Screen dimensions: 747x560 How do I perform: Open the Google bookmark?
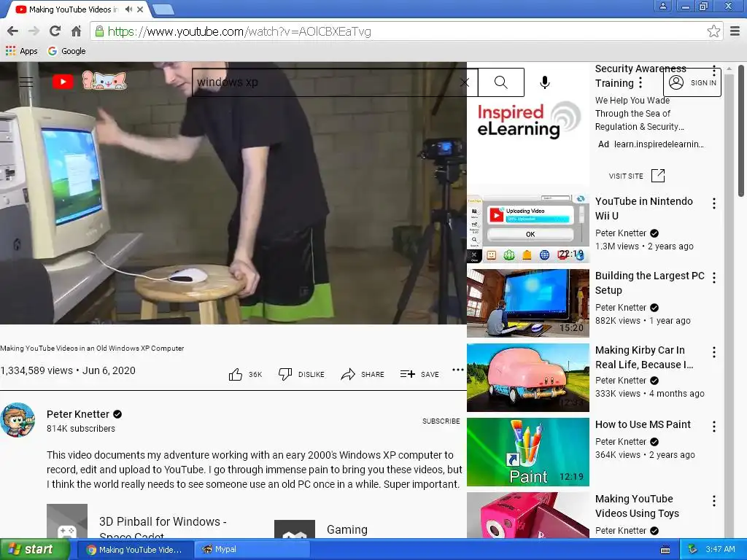[x=66, y=51]
